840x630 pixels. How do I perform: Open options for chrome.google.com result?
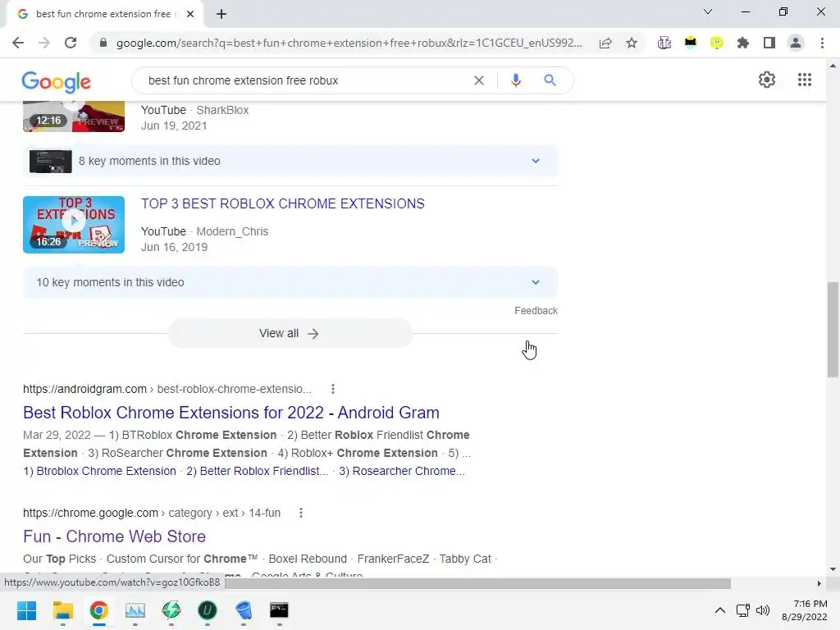(301, 513)
